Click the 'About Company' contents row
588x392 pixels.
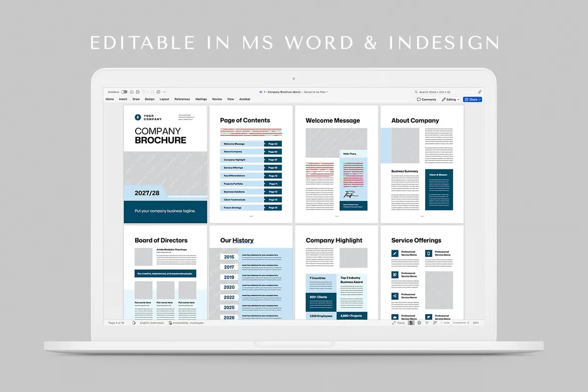pos(251,152)
